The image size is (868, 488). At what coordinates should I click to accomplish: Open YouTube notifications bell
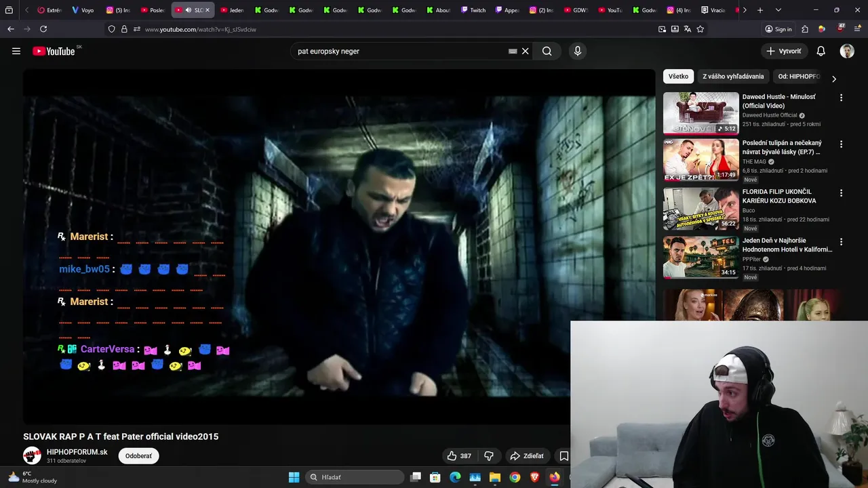821,51
